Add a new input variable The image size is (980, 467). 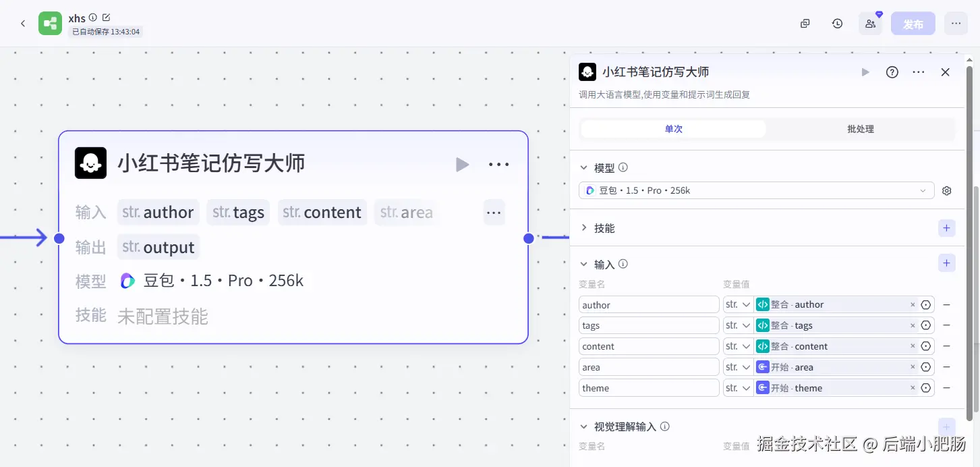tap(947, 263)
